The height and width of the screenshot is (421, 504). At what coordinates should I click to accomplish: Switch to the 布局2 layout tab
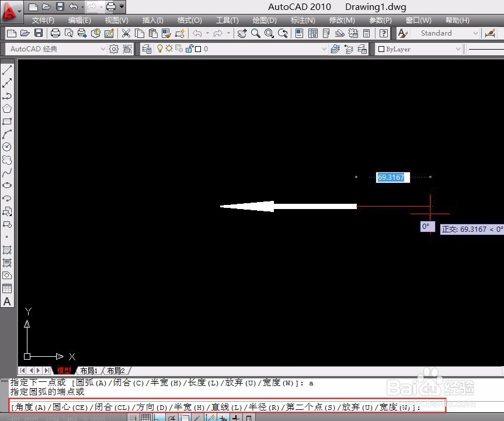click(x=116, y=371)
